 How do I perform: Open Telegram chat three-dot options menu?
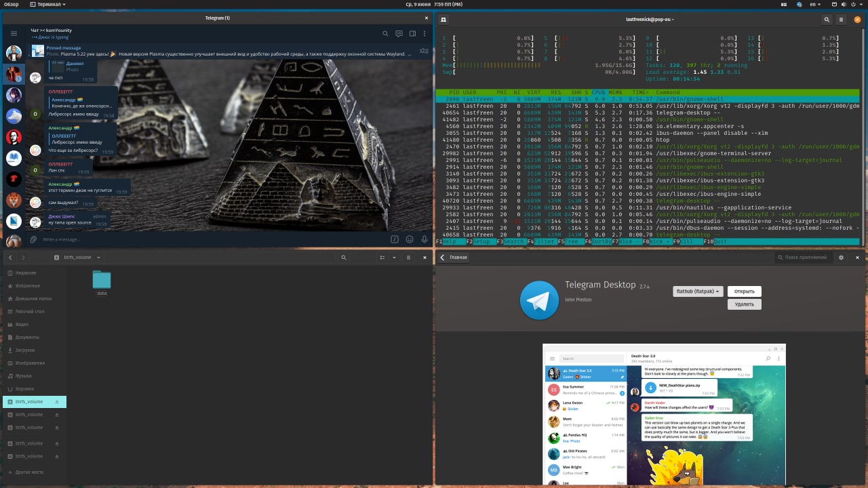point(425,33)
